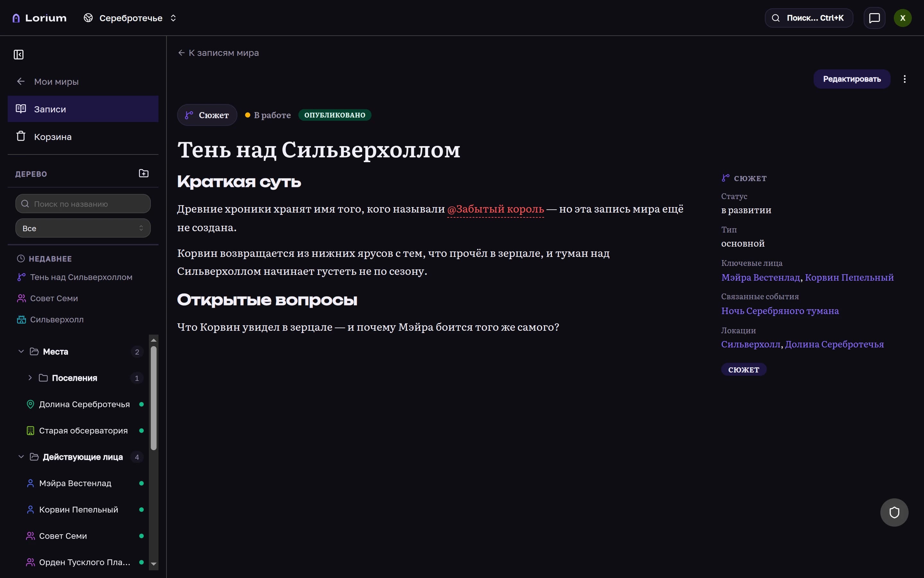Screen dimensions: 924x578
Task: Create a new folder in Дерево
Action: click(143, 173)
